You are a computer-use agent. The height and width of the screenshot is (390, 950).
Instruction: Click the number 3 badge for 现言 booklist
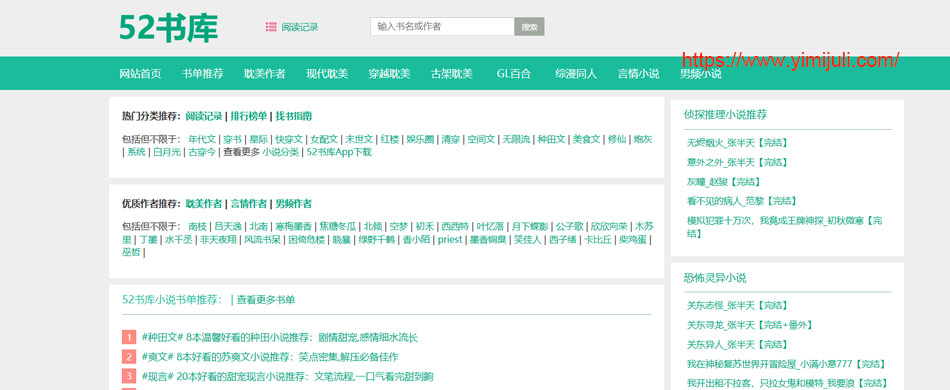(128, 376)
